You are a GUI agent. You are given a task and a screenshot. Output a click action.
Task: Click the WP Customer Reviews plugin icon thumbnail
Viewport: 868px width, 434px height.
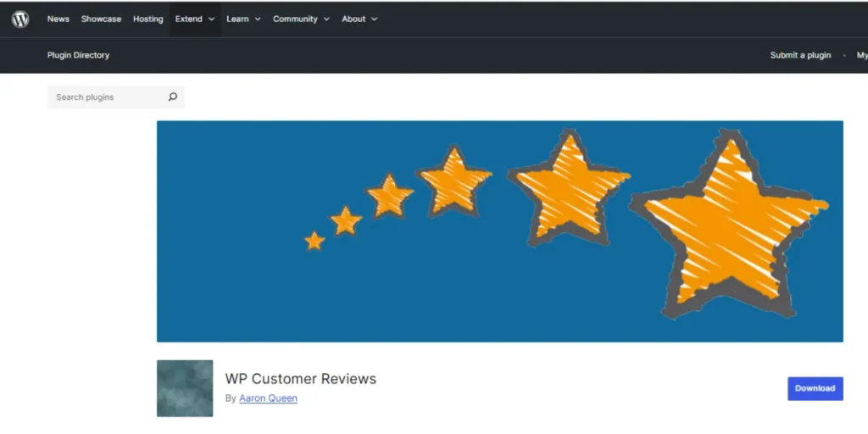[x=185, y=388]
